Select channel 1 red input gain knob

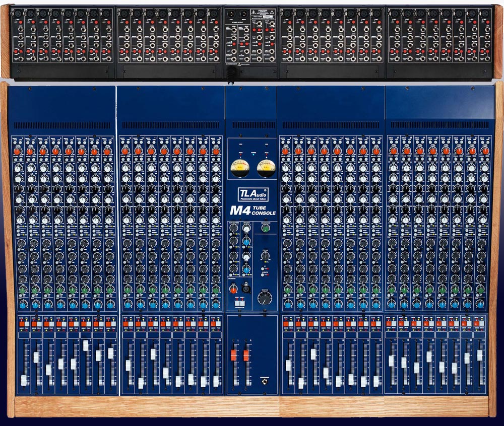click(x=17, y=151)
